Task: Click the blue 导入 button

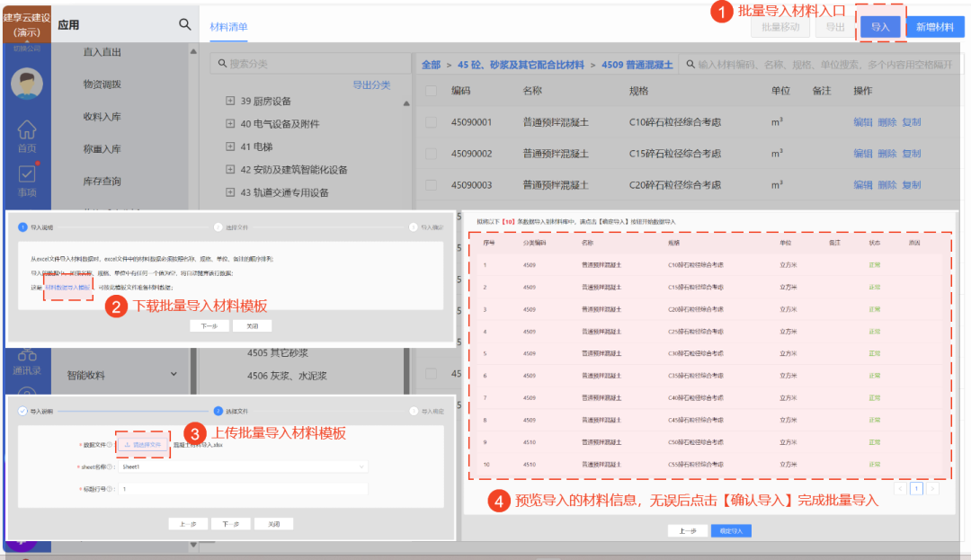Action: click(x=880, y=27)
